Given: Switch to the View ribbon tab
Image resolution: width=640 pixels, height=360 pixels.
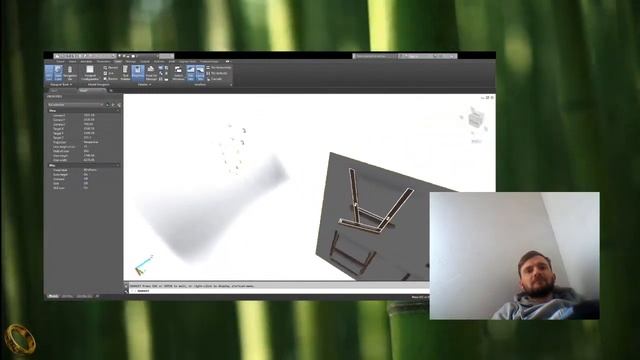Looking at the screenshot, I should [x=118, y=62].
